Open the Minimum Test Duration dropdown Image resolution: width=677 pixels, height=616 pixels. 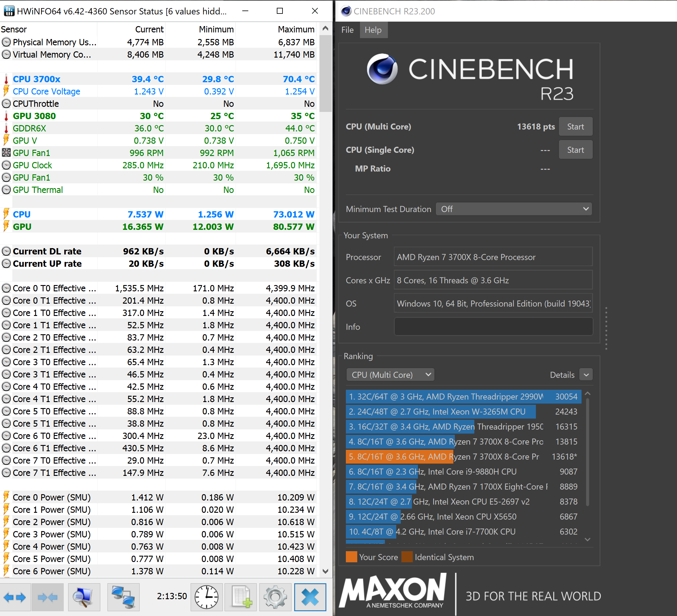pos(513,209)
